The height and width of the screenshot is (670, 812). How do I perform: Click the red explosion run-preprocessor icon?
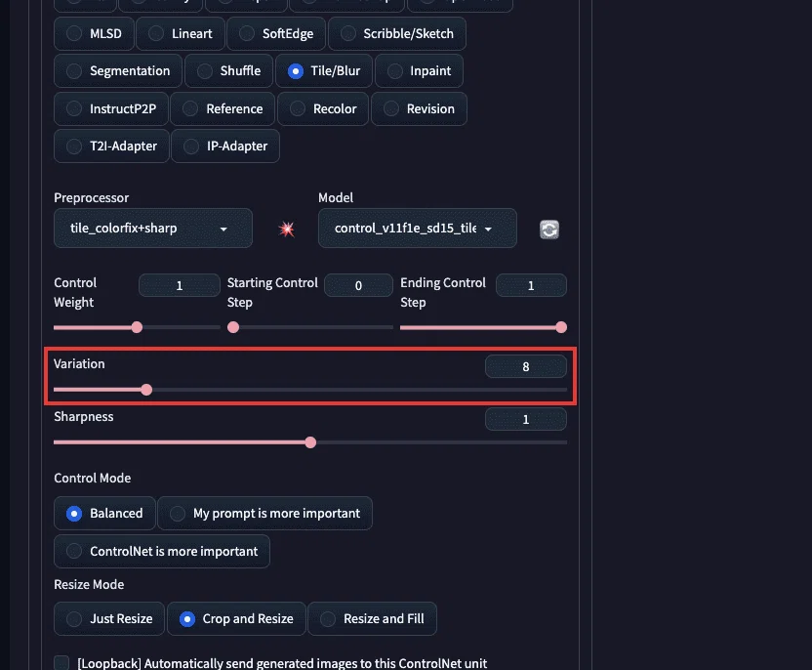[286, 229]
